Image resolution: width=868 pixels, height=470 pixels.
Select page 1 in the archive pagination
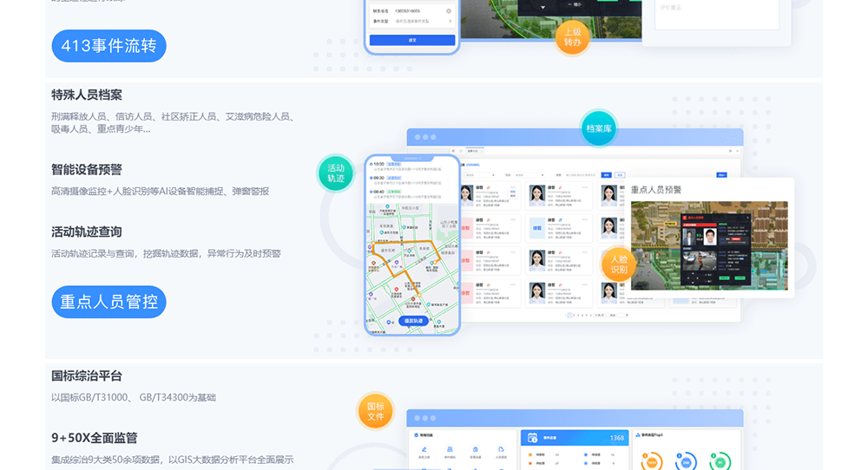569,315
